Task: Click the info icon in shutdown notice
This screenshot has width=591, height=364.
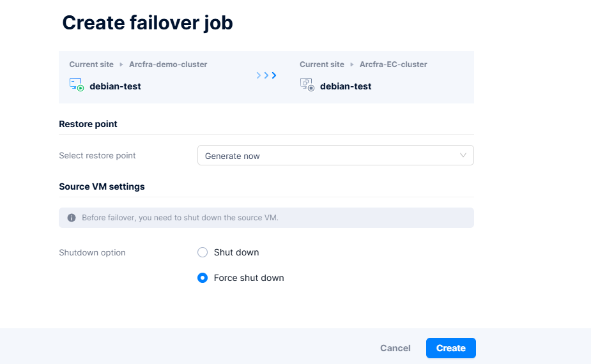Action: 72,218
